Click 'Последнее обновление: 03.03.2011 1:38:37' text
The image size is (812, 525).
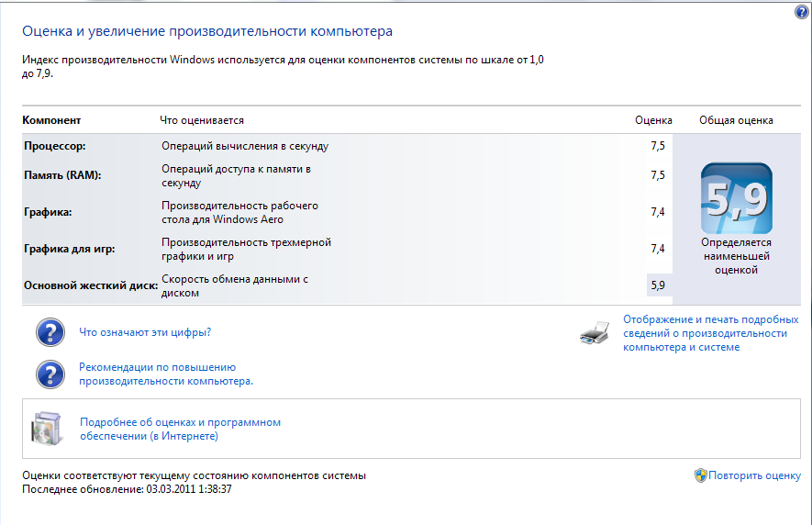coord(127,489)
